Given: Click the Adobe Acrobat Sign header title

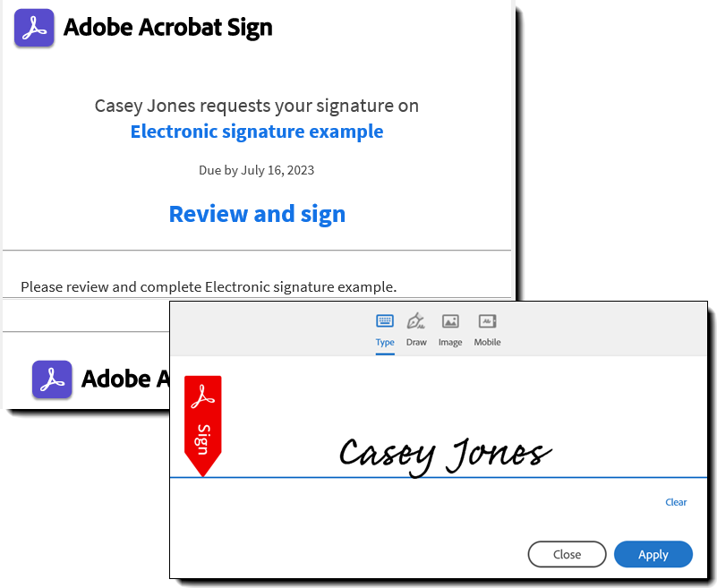Looking at the screenshot, I should [167, 27].
